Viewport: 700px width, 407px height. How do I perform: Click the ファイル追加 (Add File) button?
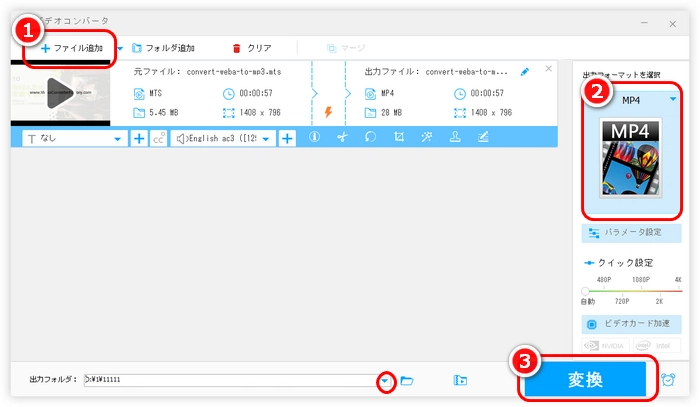(68, 48)
